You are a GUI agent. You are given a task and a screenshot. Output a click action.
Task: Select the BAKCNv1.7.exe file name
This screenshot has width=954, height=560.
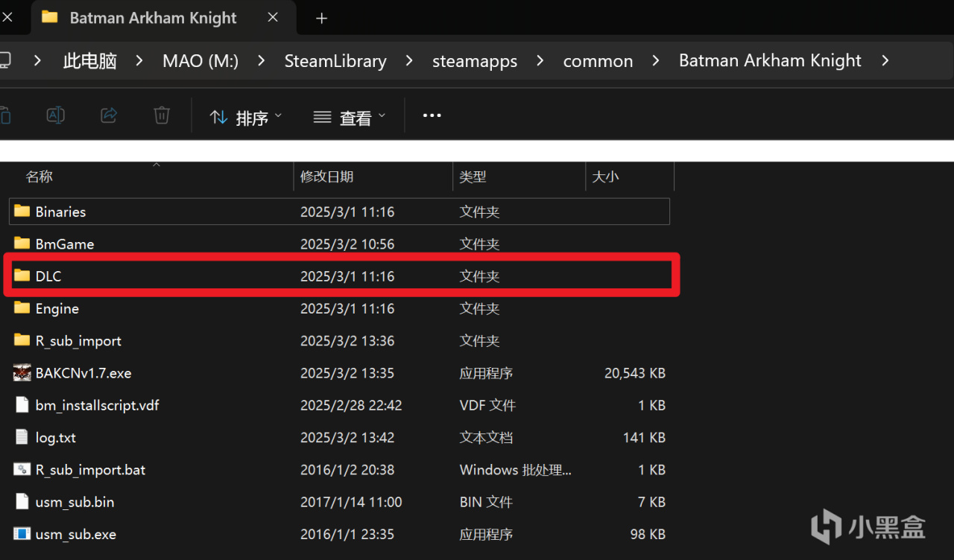(x=83, y=373)
